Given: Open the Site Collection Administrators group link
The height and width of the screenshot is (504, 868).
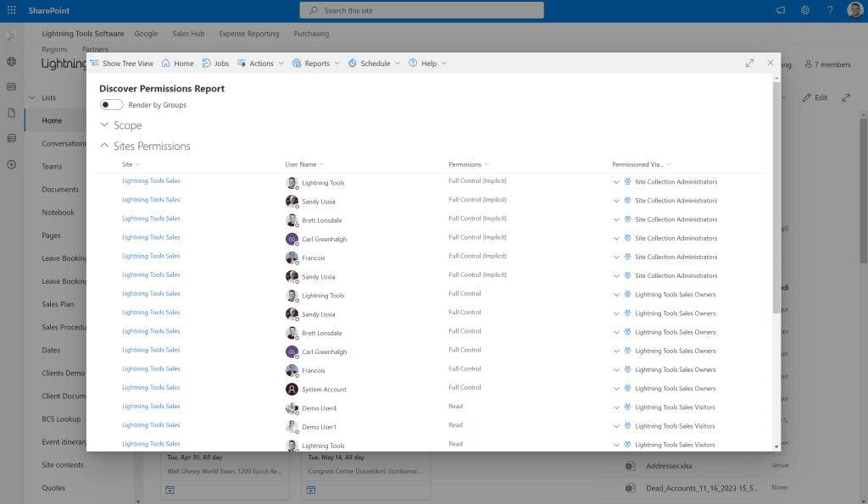Looking at the screenshot, I should 676,181.
